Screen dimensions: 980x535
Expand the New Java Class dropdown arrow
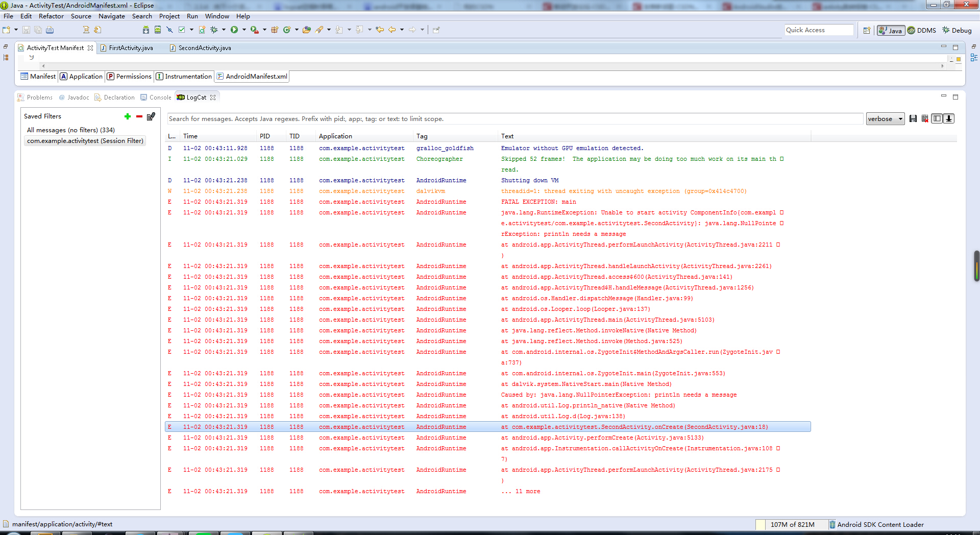(x=297, y=30)
